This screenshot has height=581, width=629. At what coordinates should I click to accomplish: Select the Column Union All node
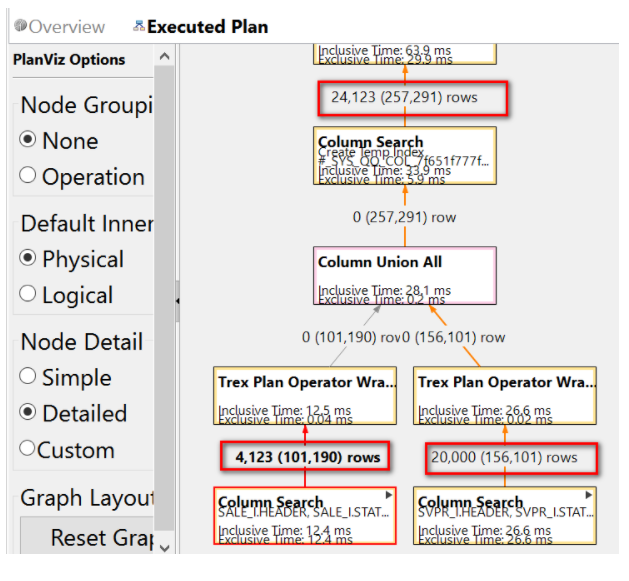tap(405, 276)
